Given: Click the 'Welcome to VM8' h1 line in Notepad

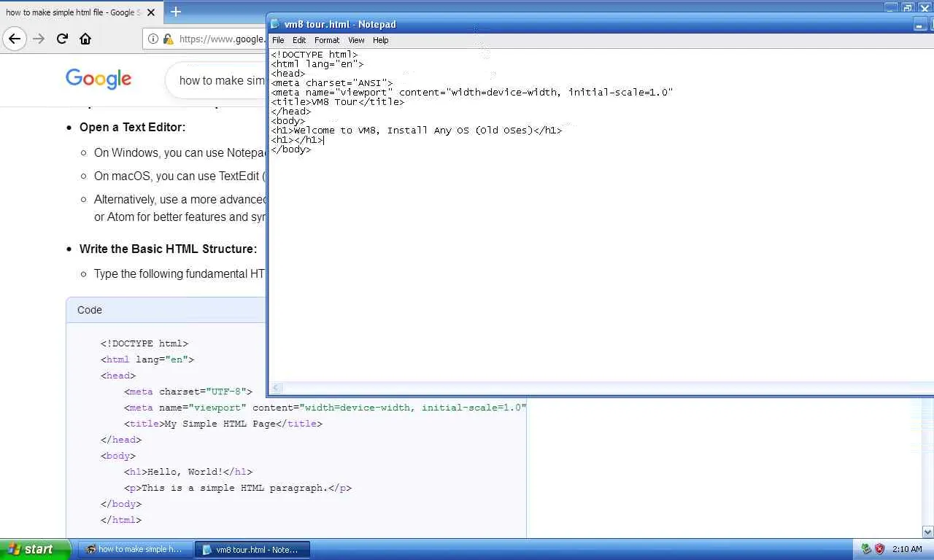Looking at the screenshot, I should (417, 131).
